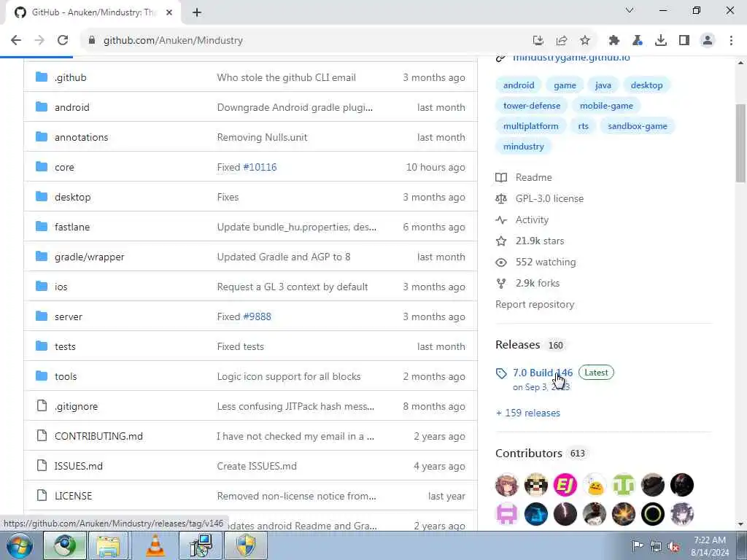Click the scales icon beside GPL-3.0 license
The image size is (747, 560).
point(501,198)
